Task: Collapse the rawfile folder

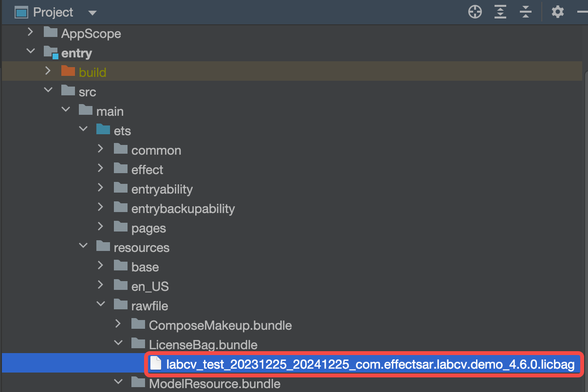Action: pos(100,304)
